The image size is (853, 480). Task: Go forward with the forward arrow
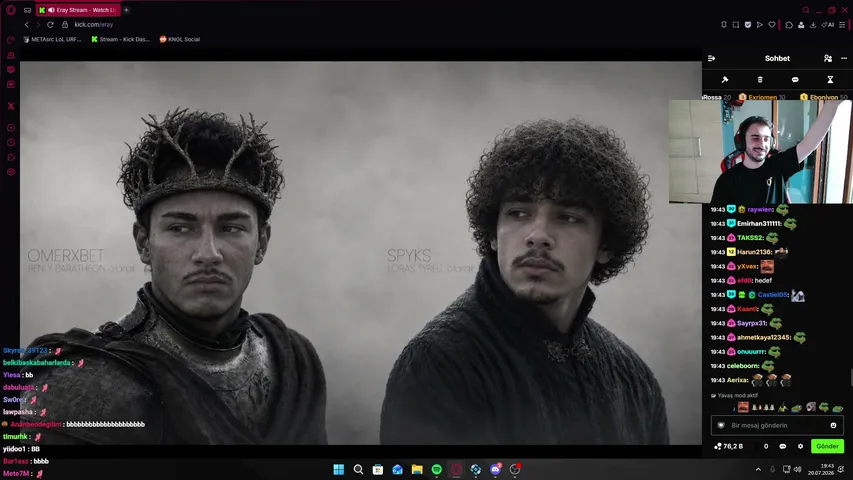click(38, 24)
